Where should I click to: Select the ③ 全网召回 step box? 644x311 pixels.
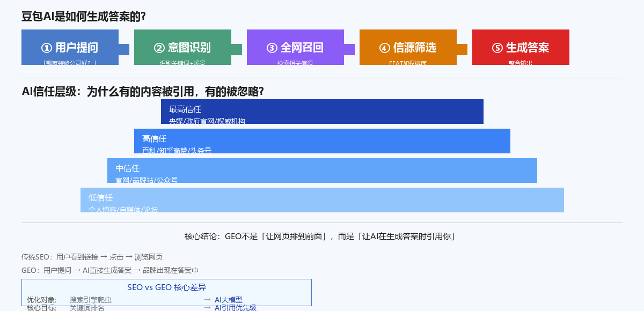(x=295, y=47)
